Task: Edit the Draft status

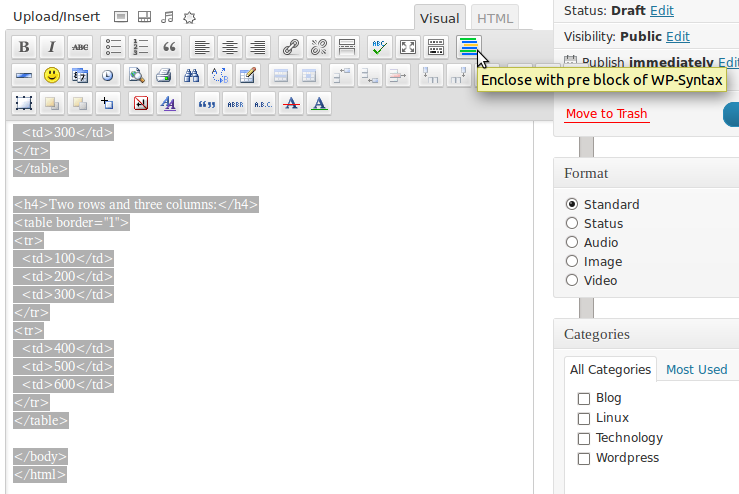Action: click(661, 11)
